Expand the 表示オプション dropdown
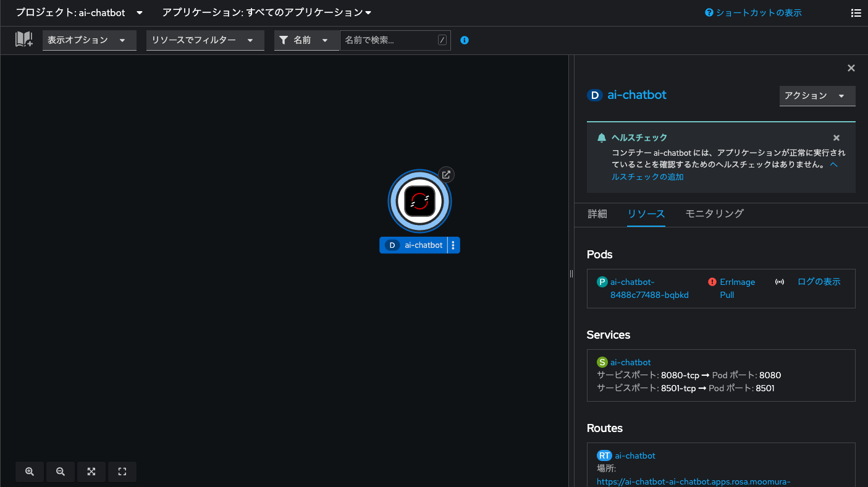The image size is (868, 487). coord(90,40)
